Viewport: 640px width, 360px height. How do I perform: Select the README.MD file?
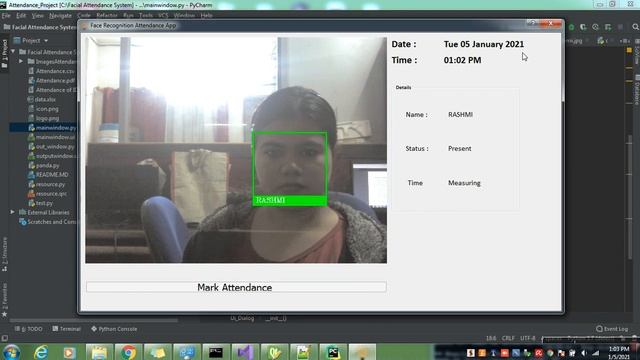click(48, 174)
